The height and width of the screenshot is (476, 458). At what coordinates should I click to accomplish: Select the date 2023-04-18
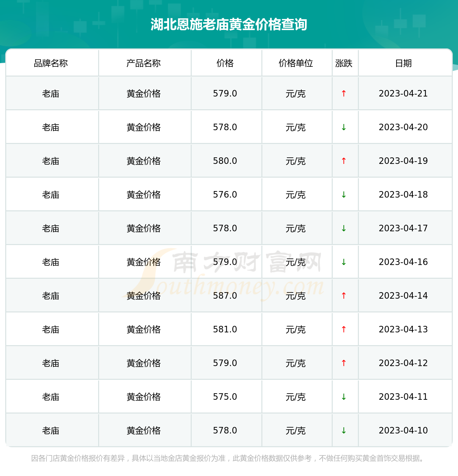[x=403, y=195]
